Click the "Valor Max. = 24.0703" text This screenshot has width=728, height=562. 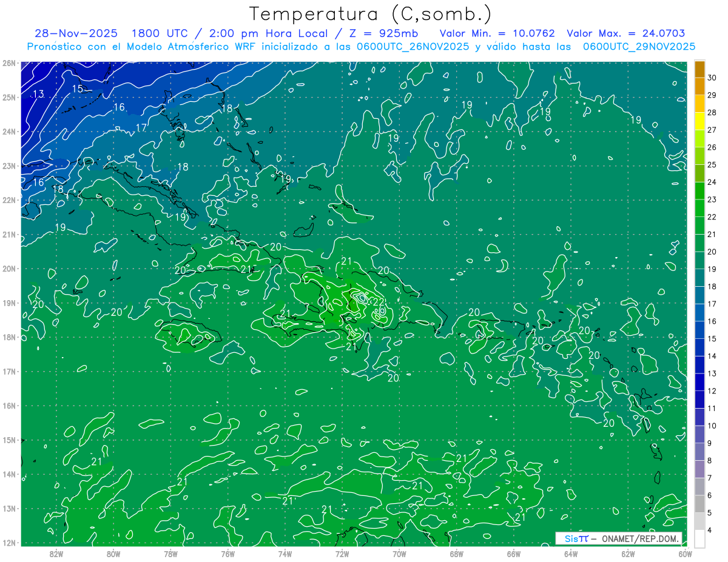pos(626,33)
